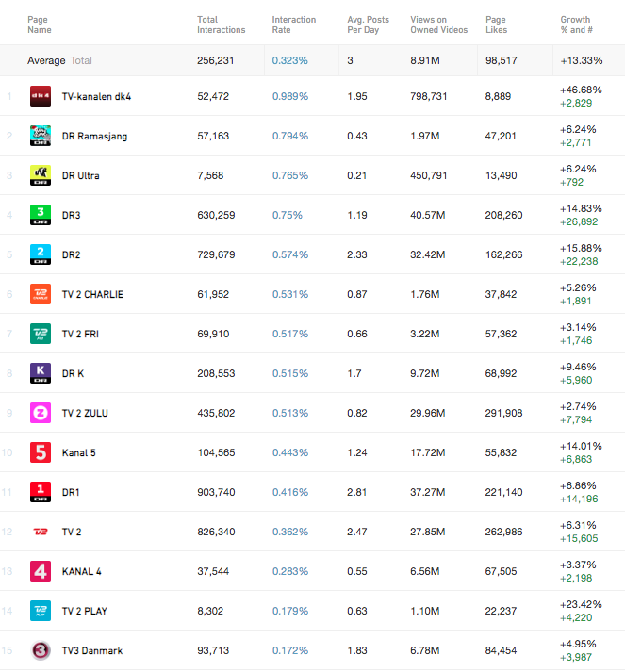Image resolution: width=625 pixels, height=672 pixels.
Task: Click the red Kanal 5 logo
Action: click(x=41, y=452)
